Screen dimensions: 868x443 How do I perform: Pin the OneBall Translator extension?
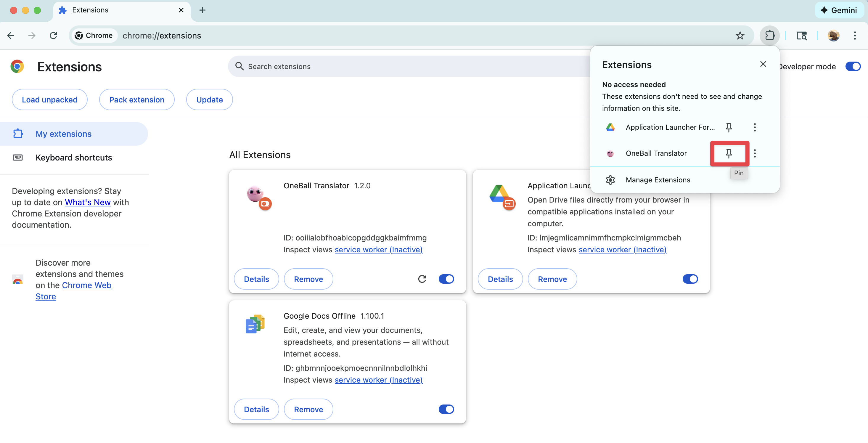(x=729, y=153)
